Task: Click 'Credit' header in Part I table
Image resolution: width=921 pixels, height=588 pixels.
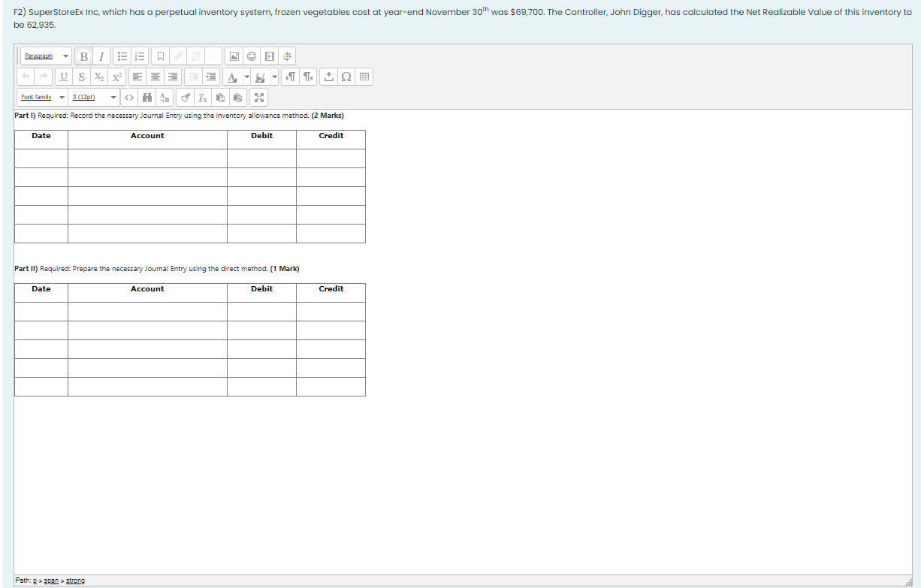Action: tap(331, 136)
